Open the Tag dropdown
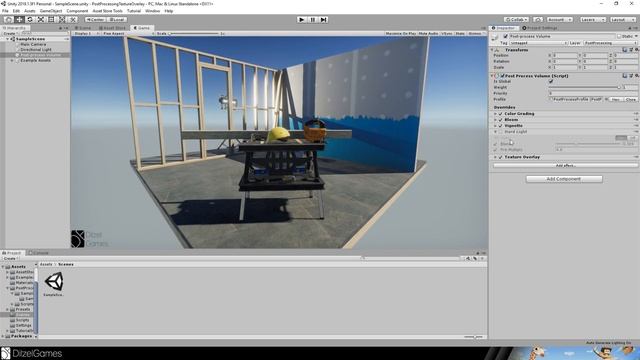 click(538, 43)
